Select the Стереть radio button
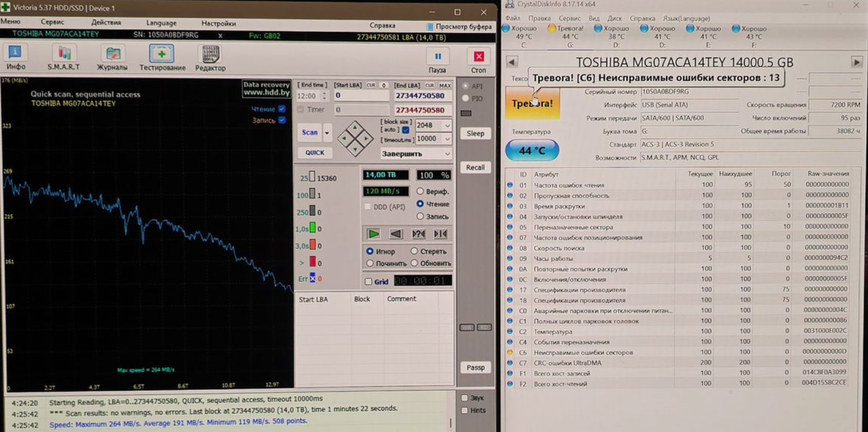The height and width of the screenshot is (432, 868). click(414, 251)
